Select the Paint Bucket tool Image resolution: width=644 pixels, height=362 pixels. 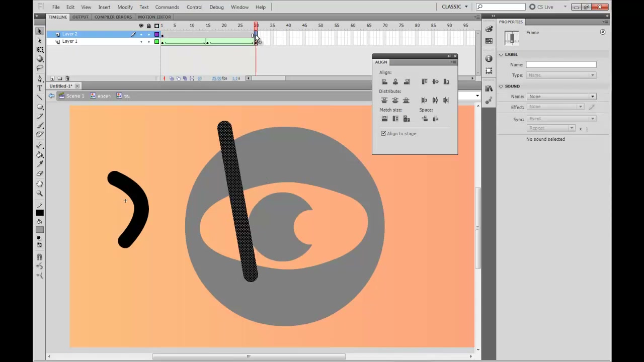[40, 155]
